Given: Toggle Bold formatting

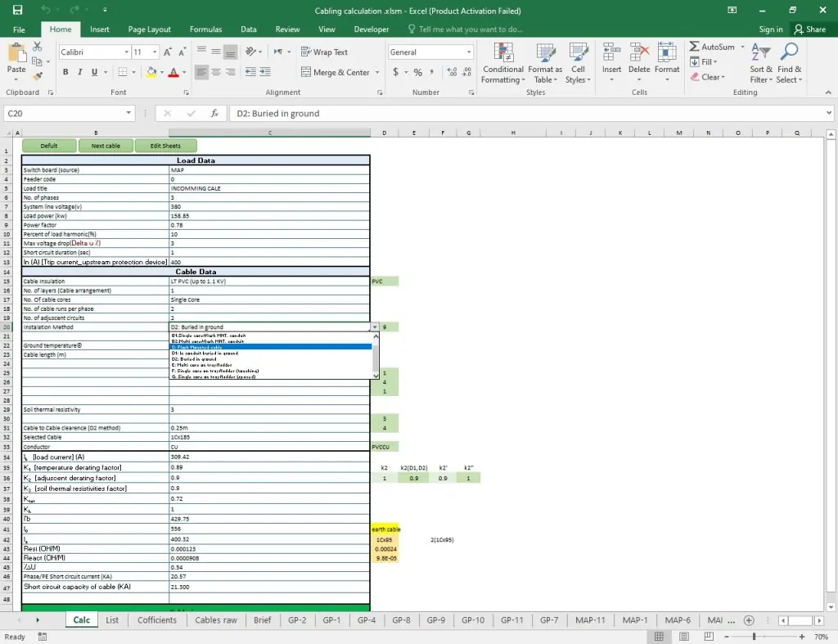Looking at the screenshot, I should (65, 72).
